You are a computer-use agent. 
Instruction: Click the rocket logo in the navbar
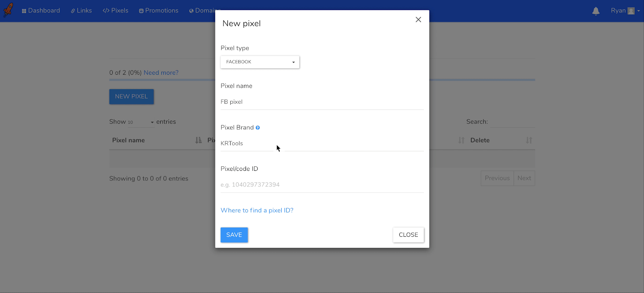(x=8, y=10)
